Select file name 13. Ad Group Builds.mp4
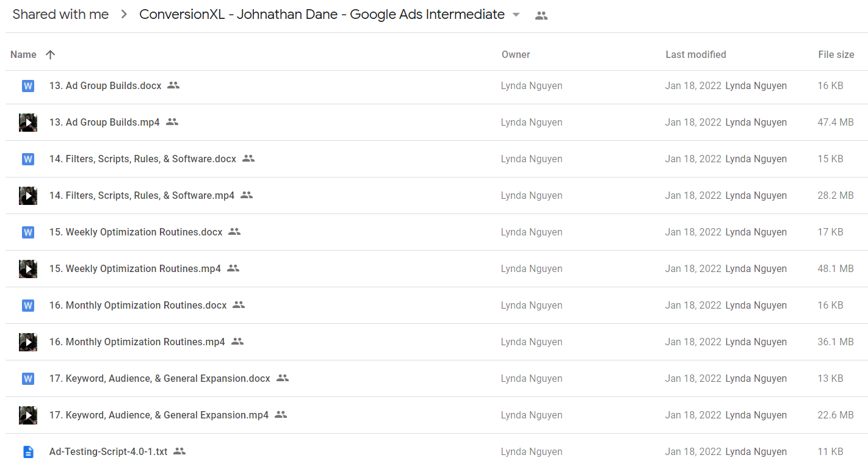Image resolution: width=868 pixels, height=466 pixels. tap(104, 123)
